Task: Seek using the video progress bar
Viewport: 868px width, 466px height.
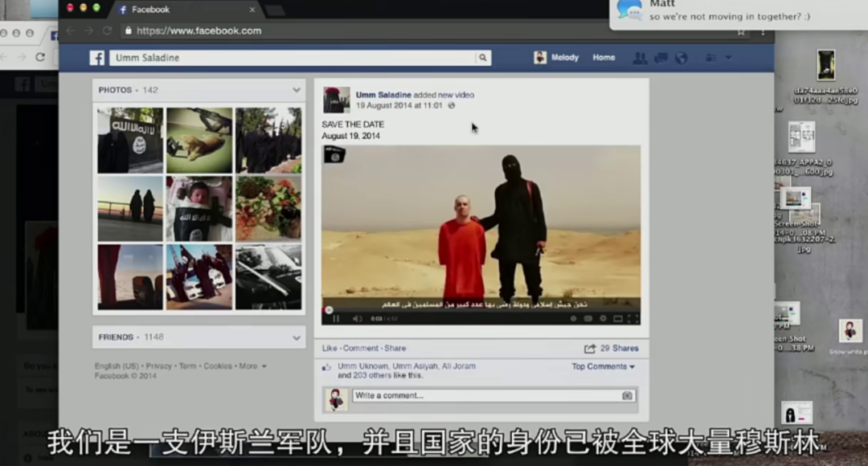Action: pyautogui.click(x=481, y=310)
